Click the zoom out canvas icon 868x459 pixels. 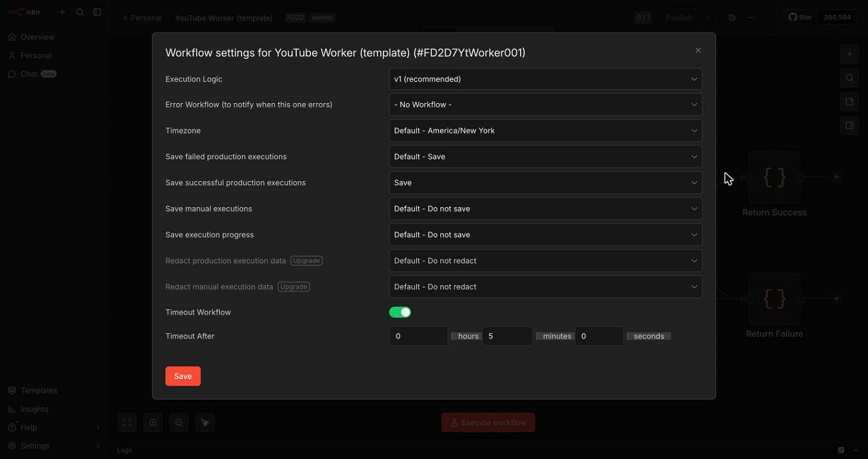click(179, 423)
